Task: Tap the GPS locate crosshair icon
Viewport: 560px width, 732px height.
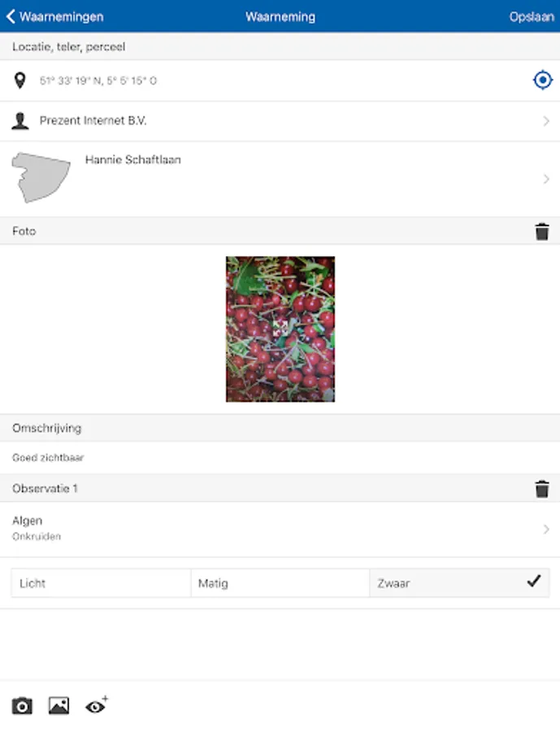Action: (542, 81)
